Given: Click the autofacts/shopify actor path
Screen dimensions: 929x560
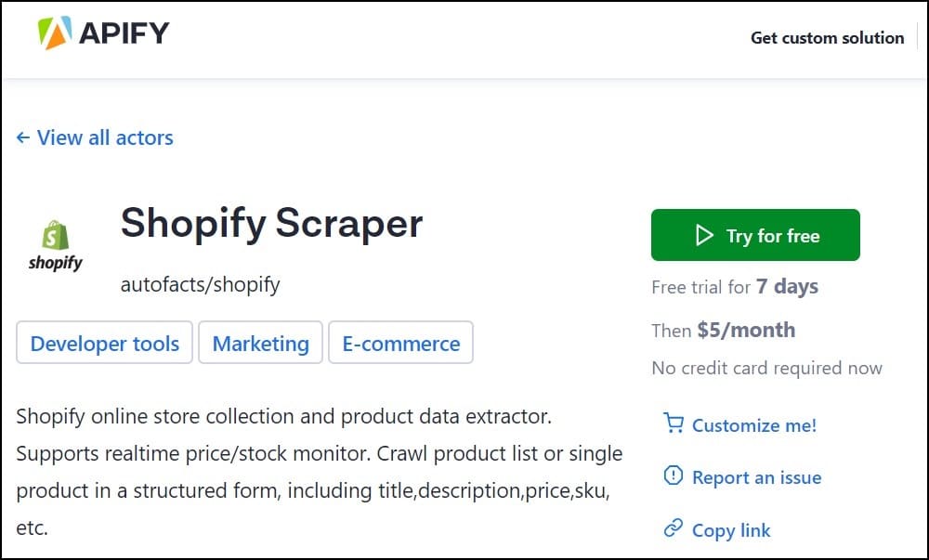Looking at the screenshot, I should pos(200,284).
